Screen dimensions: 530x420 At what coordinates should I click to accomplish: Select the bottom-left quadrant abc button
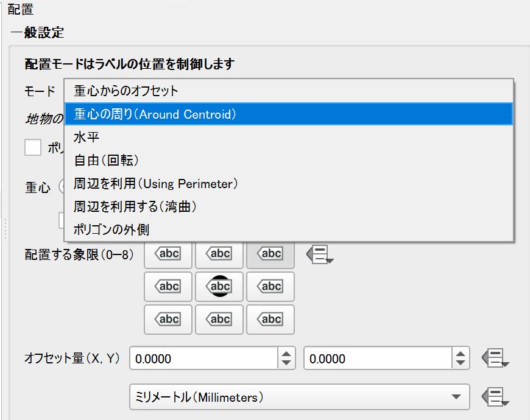[x=168, y=320]
